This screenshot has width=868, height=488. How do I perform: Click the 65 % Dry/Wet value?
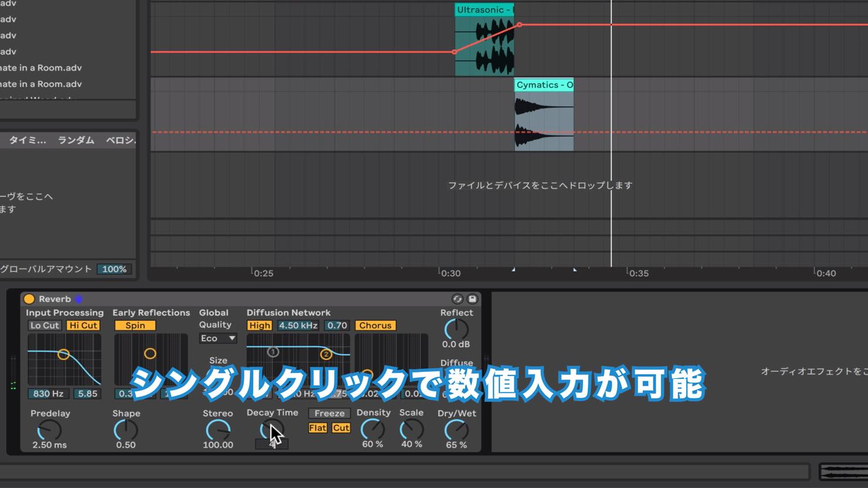pyautogui.click(x=456, y=445)
